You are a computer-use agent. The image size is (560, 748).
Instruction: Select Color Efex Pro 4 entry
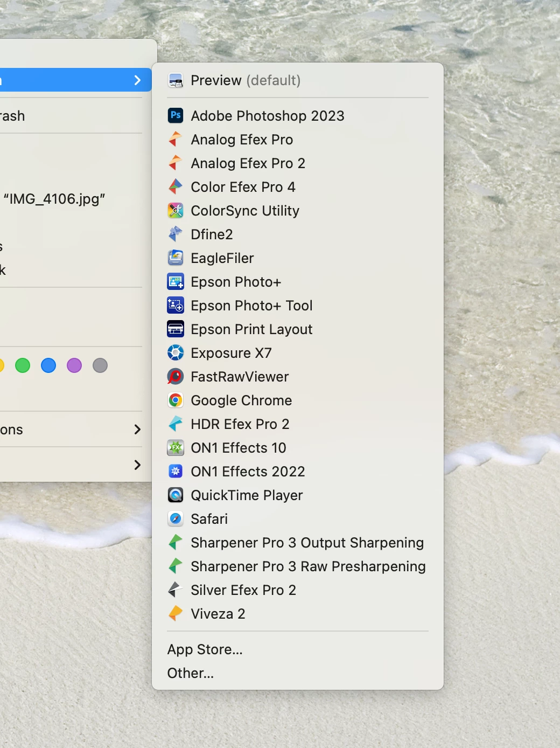[298, 186]
